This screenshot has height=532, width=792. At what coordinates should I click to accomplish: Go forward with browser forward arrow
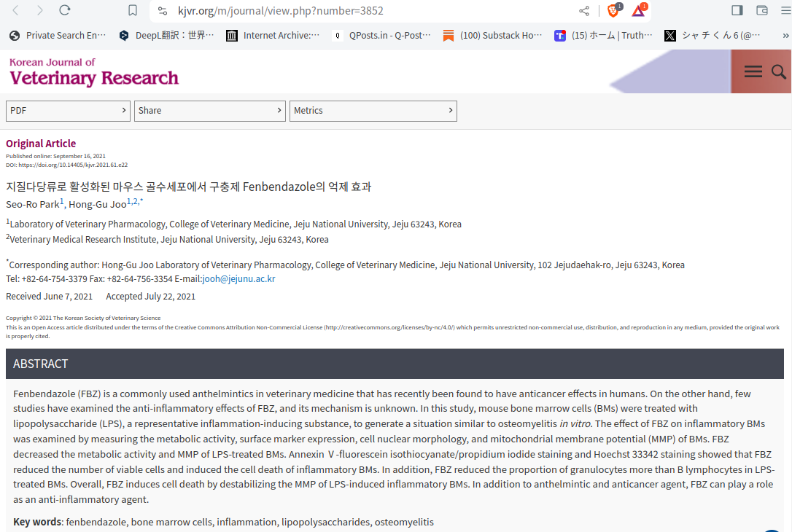click(40, 10)
